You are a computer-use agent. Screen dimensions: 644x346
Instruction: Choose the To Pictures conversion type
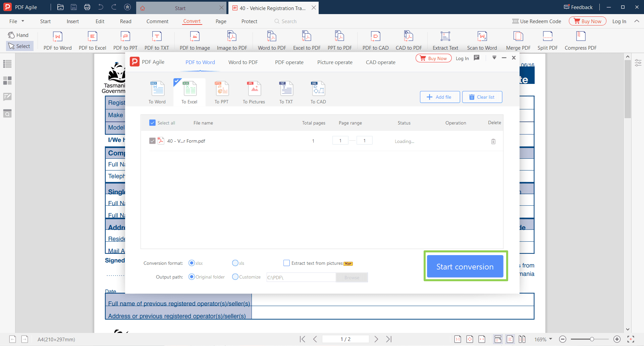click(x=254, y=92)
